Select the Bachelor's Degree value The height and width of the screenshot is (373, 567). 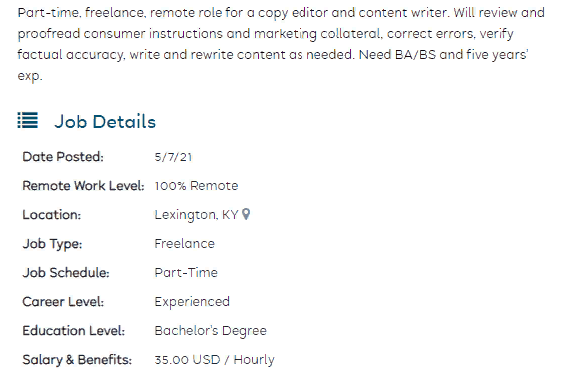coord(210,331)
